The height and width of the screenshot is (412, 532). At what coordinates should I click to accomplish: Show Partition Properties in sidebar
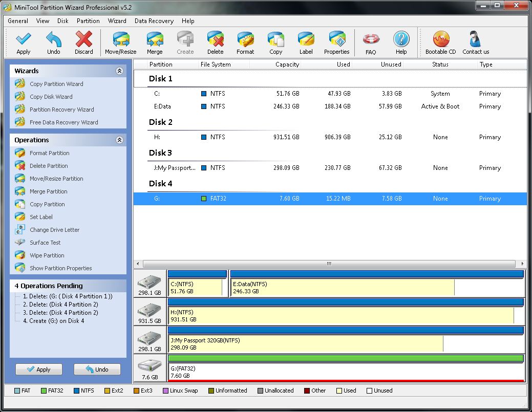tap(61, 268)
